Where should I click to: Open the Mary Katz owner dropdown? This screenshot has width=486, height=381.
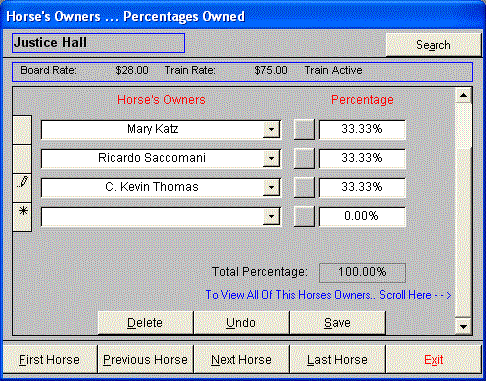coord(271,129)
